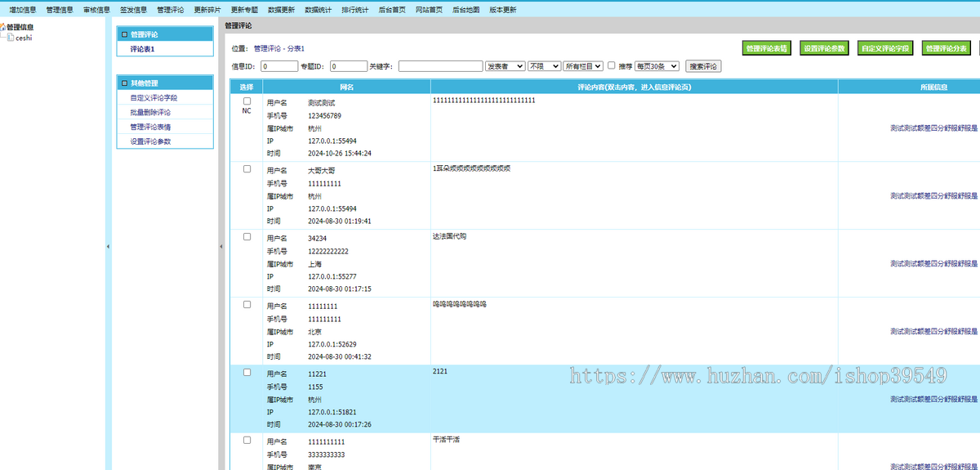The width and height of the screenshot is (980, 470).
Task: Click the 管理评论分表 green button
Action: (x=947, y=48)
